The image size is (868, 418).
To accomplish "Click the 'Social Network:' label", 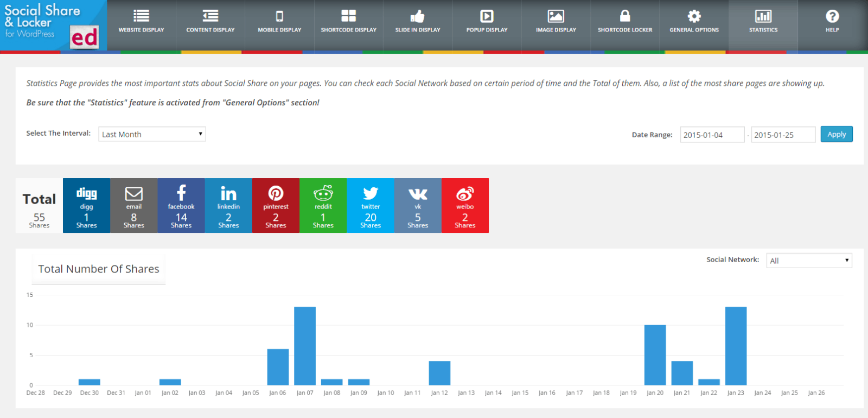I will (x=733, y=259).
